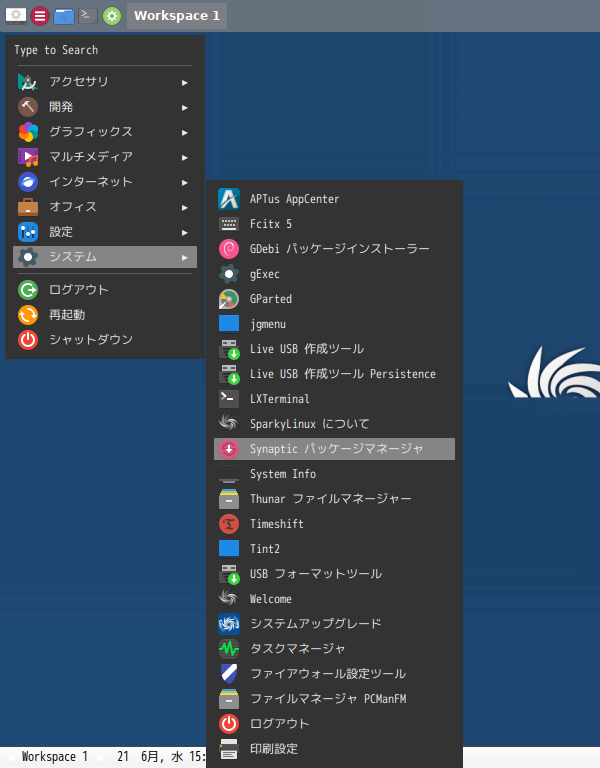Open the インターネット category
Screen dimensions: 600x768
coord(105,182)
